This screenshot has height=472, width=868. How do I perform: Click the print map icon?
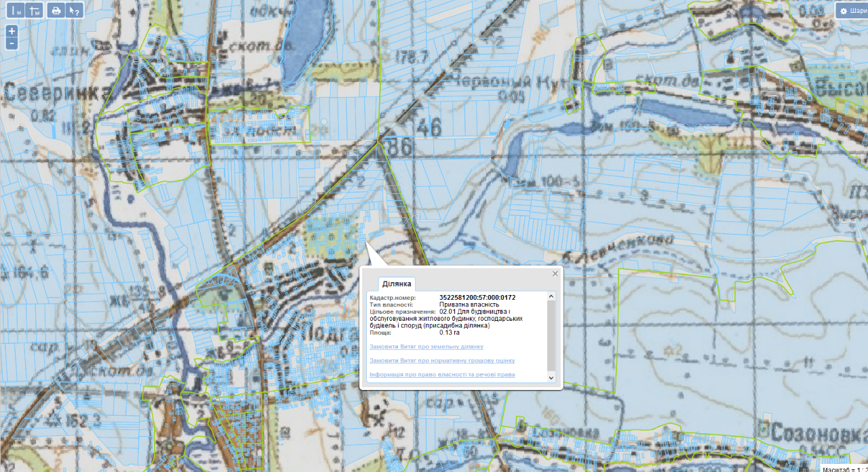point(56,10)
